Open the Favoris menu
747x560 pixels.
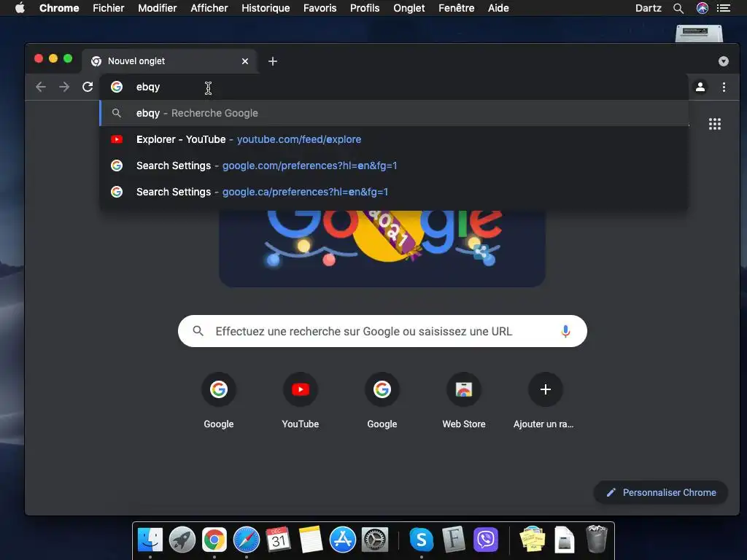coord(320,7)
